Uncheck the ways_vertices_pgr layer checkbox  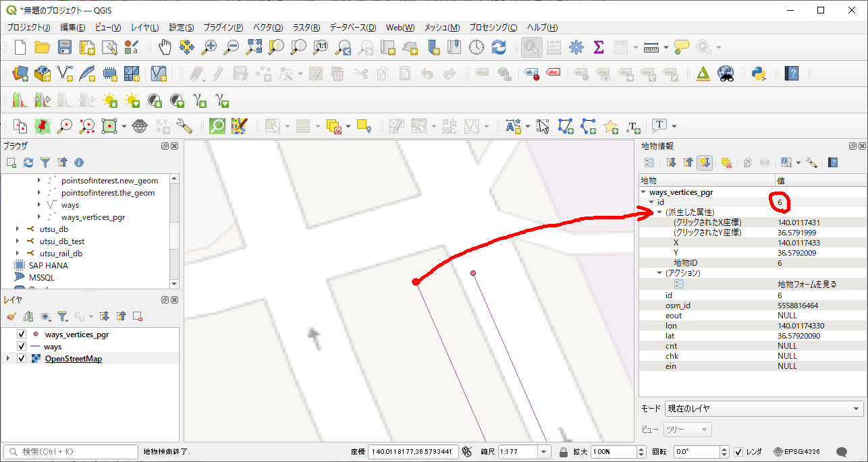pos(22,335)
